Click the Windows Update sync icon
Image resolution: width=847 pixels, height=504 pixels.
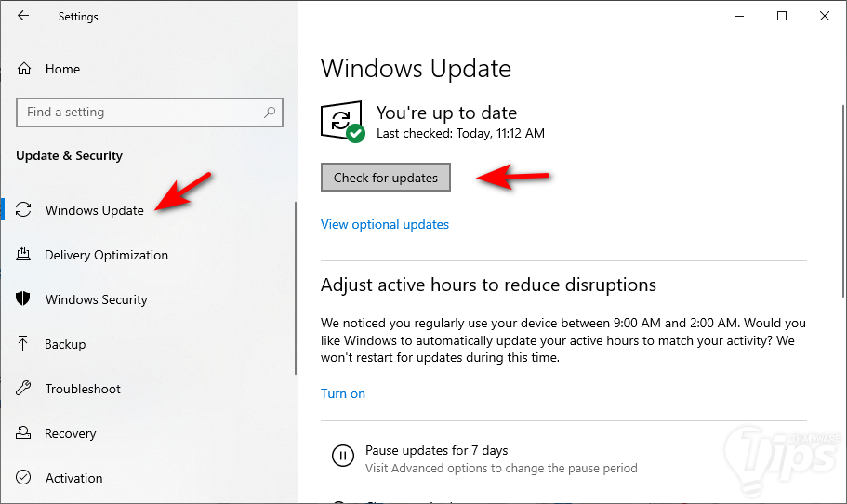pos(24,210)
